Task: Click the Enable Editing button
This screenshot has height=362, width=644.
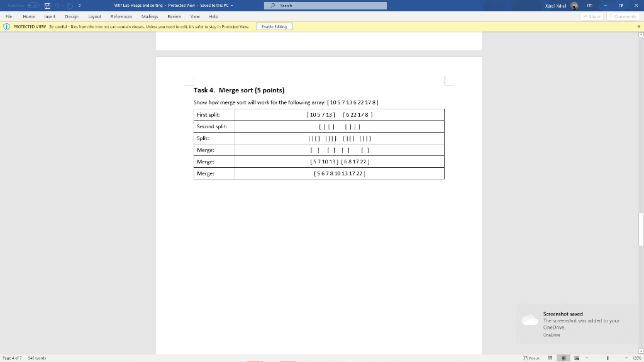Action: tap(275, 26)
